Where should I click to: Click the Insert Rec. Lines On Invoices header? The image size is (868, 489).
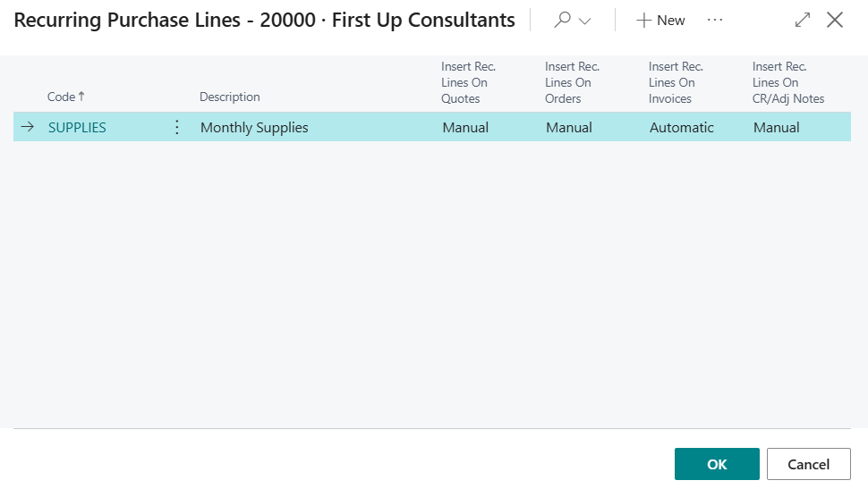(x=676, y=82)
